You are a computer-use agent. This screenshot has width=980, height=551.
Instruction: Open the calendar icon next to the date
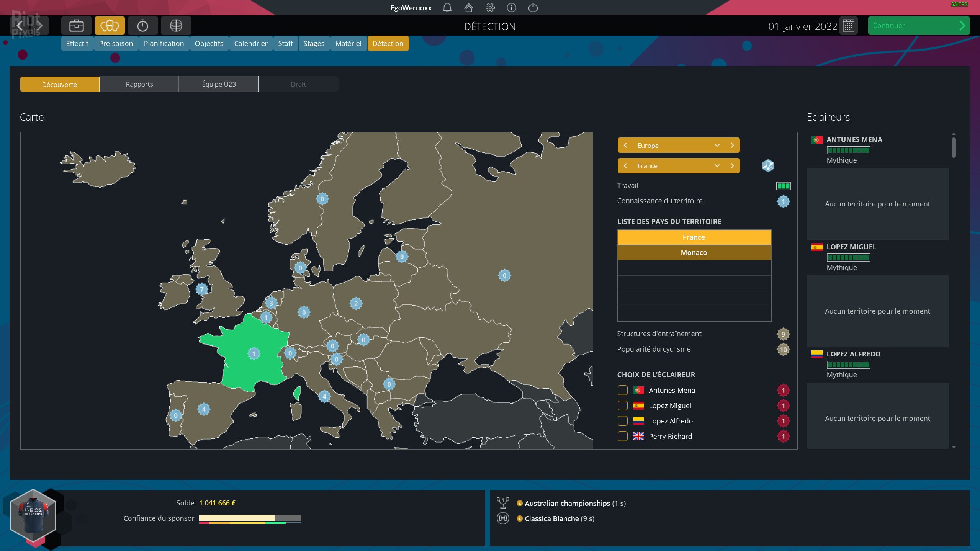pos(849,26)
